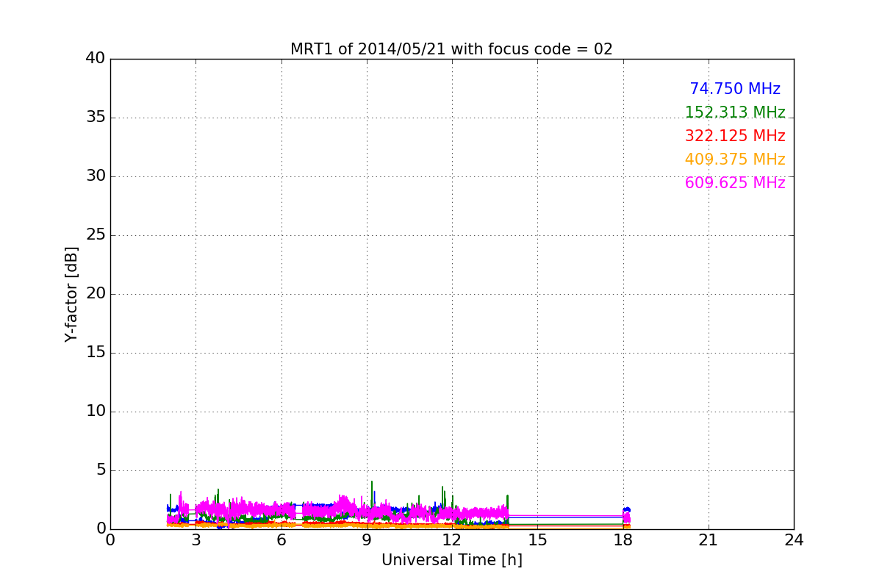Click y-axis tick label 35
The image size is (882, 588).
point(96,118)
